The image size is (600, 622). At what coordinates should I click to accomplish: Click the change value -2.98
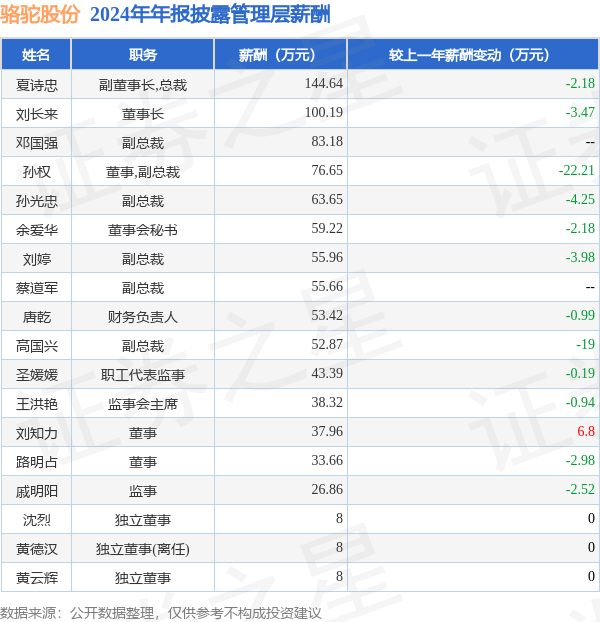click(x=580, y=460)
